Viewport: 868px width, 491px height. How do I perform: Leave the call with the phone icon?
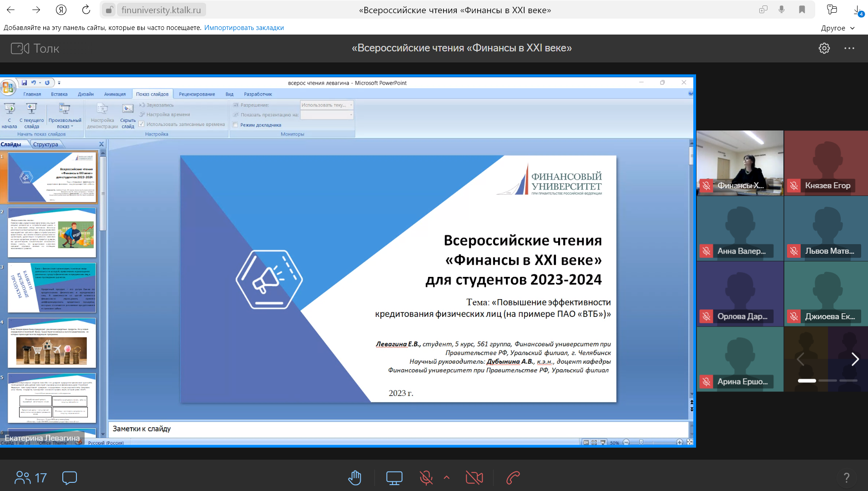(513, 477)
